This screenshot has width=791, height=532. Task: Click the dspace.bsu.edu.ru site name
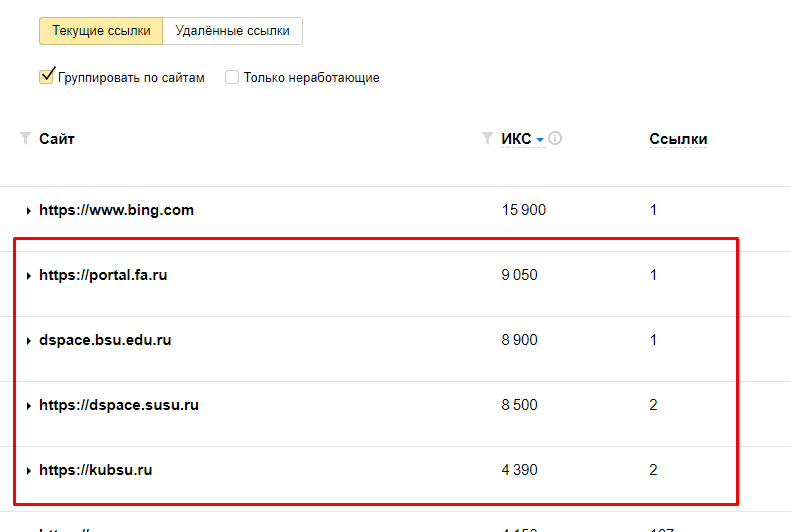[105, 340]
